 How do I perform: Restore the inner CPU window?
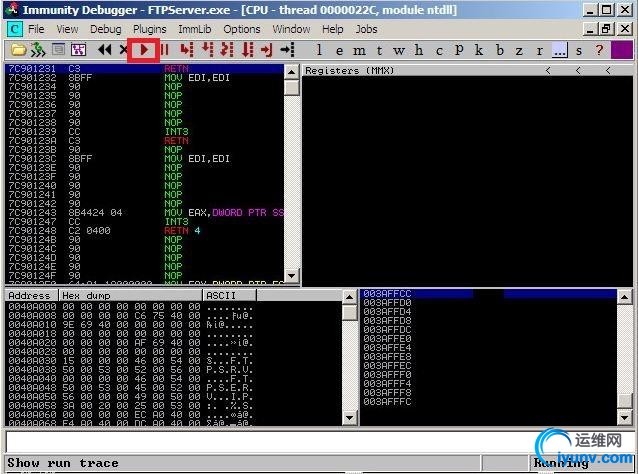tap(607, 29)
